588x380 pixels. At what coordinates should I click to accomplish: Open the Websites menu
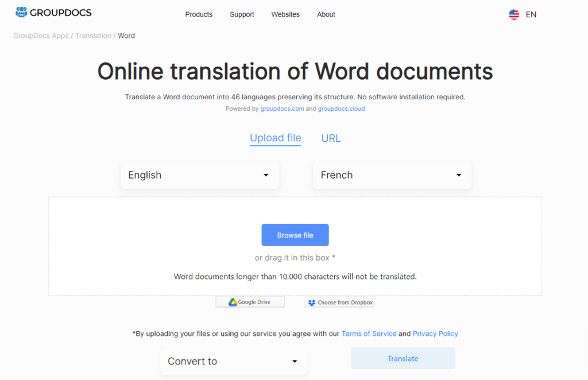[x=285, y=14]
